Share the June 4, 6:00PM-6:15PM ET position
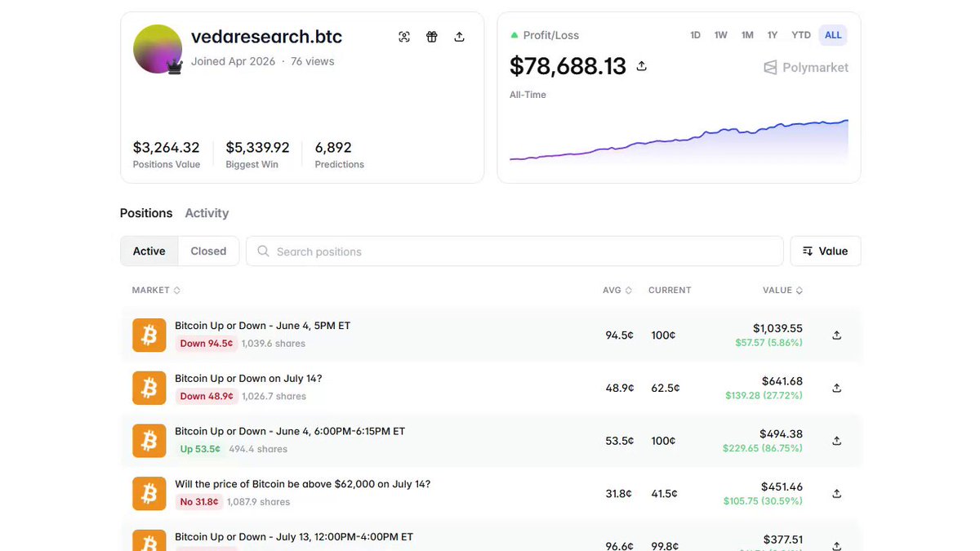The height and width of the screenshot is (551, 980). [836, 441]
